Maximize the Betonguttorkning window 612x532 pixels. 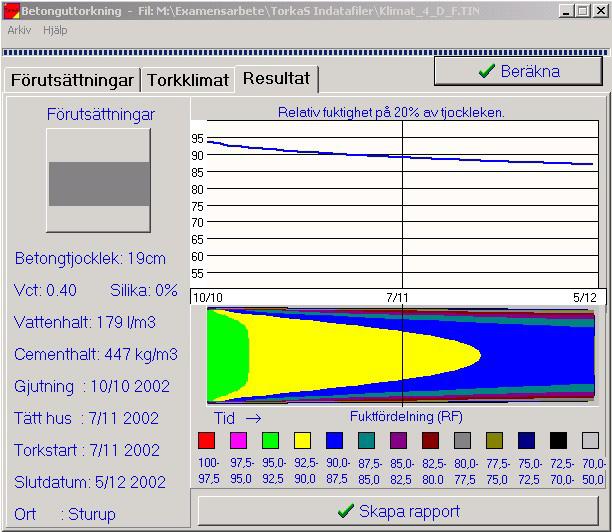(583, 11)
